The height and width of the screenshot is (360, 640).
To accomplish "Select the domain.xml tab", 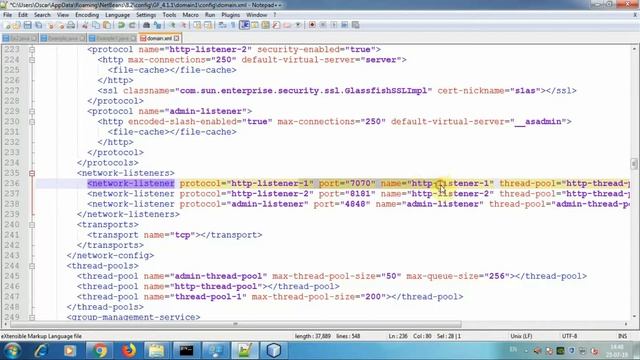I will [x=159, y=38].
